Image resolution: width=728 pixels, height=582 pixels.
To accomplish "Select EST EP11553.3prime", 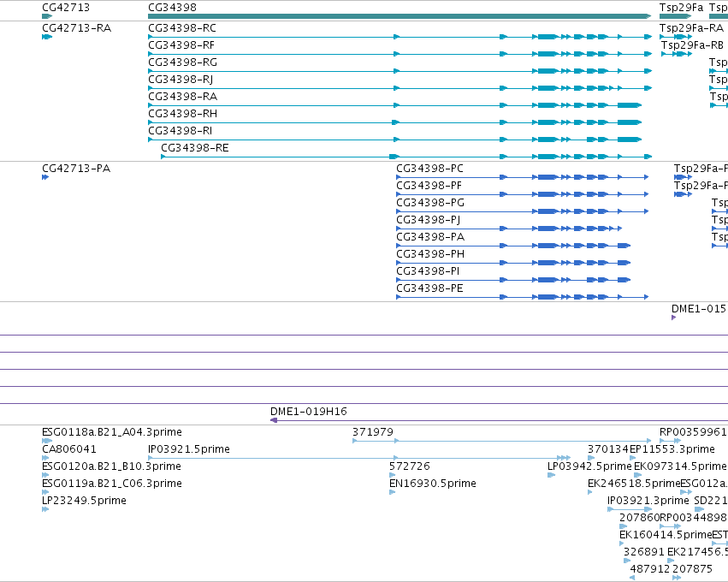I will 672,449.
